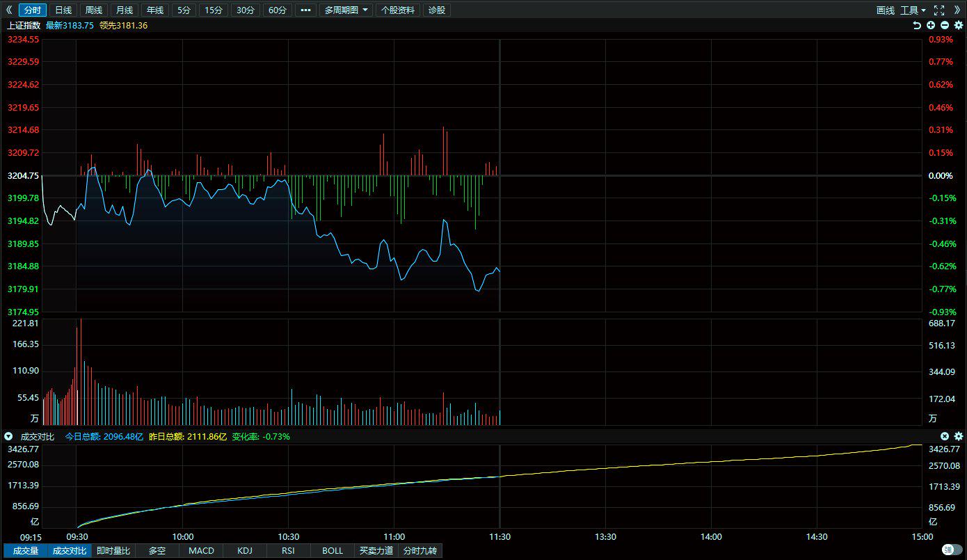Select the 成交对比 indicator tab
This screenshot has height=560, width=967.
tap(70, 550)
